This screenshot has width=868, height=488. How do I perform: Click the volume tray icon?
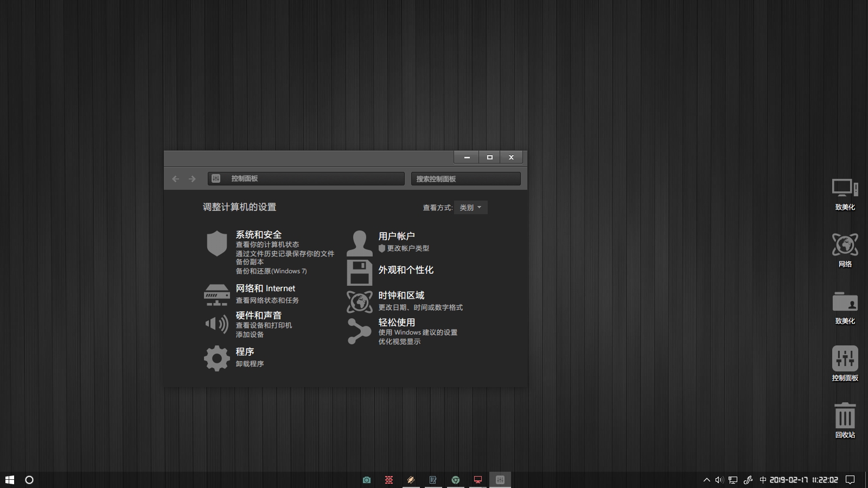click(x=719, y=480)
